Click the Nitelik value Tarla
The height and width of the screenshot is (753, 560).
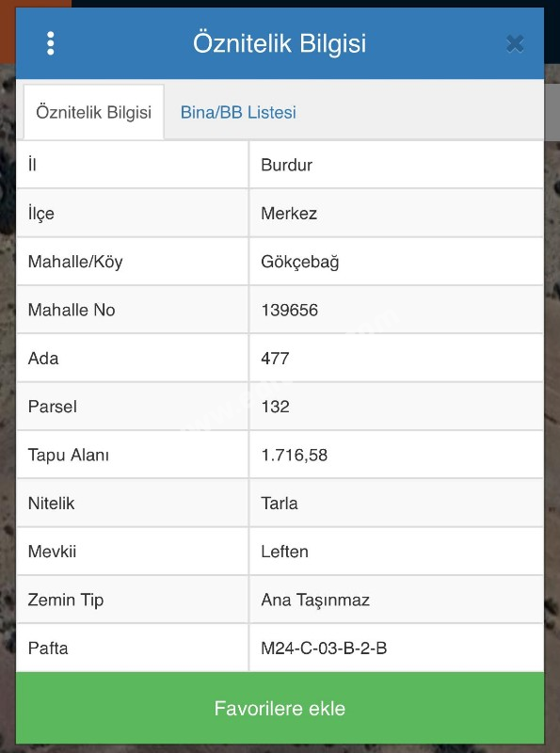(279, 504)
